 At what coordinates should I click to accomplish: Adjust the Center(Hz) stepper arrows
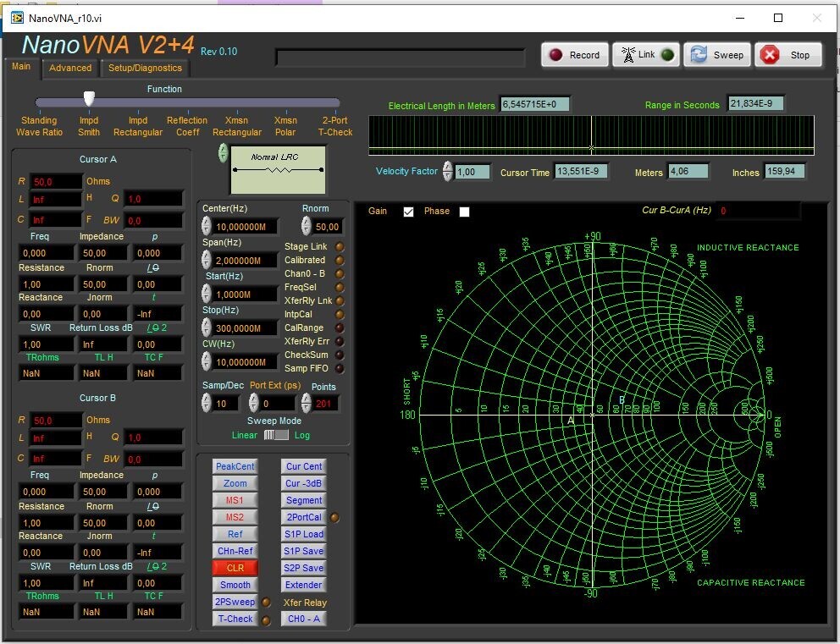pos(207,226)
